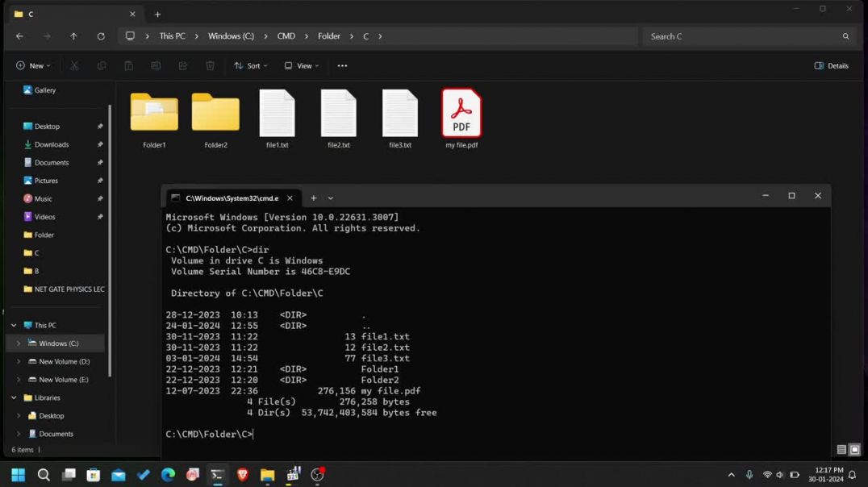The image size is (868, 487).
Task: Open the notification bell in taskbar
Action: [x=853, y=475]
